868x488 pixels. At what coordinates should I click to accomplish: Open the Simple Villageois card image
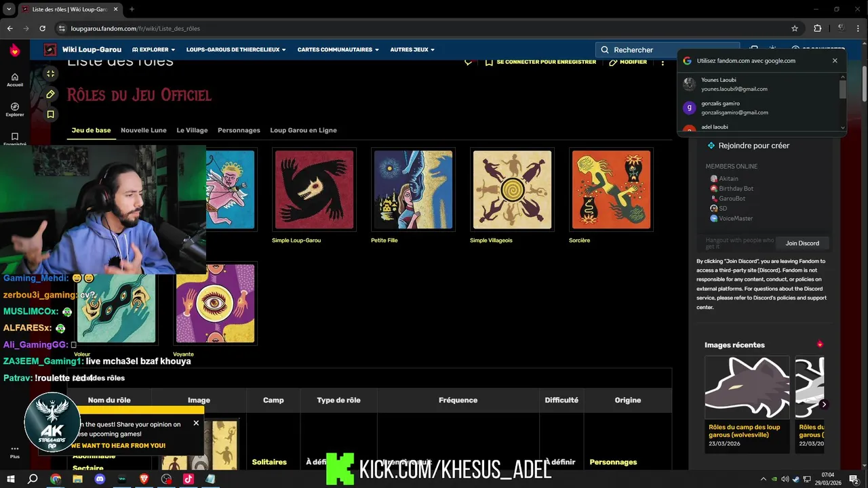pyautogui.click(x=512, y=190)
